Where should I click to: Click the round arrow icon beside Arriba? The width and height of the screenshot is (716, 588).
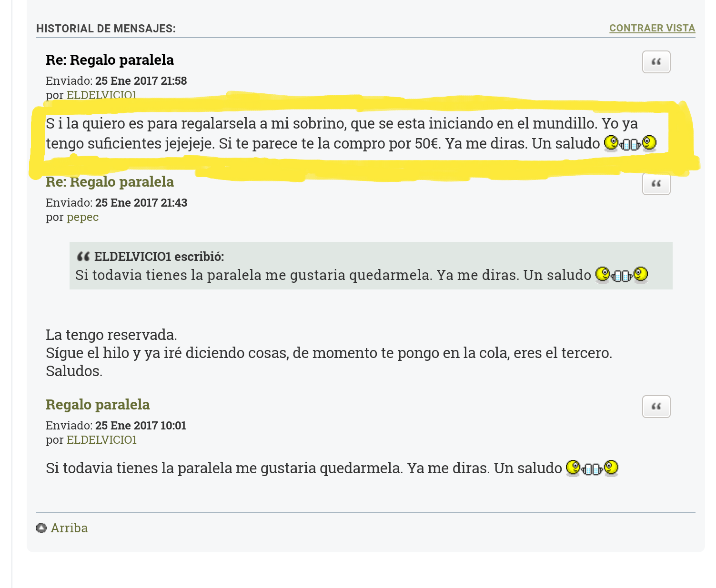41,528
